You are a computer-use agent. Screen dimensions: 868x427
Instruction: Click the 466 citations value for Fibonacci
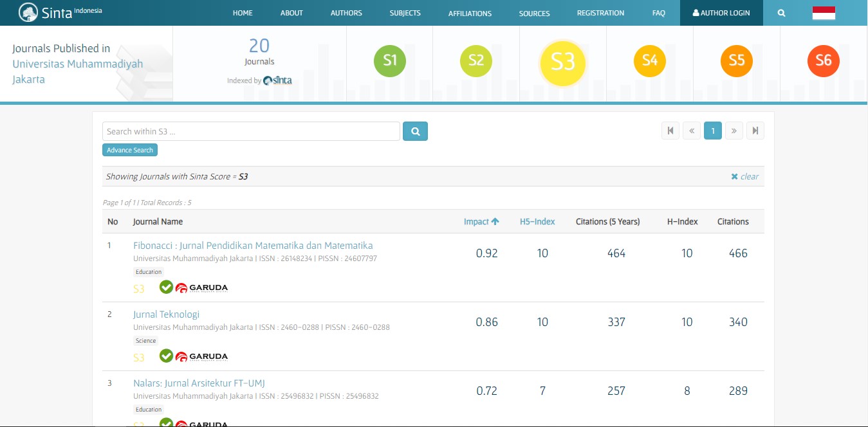(738, 253)
